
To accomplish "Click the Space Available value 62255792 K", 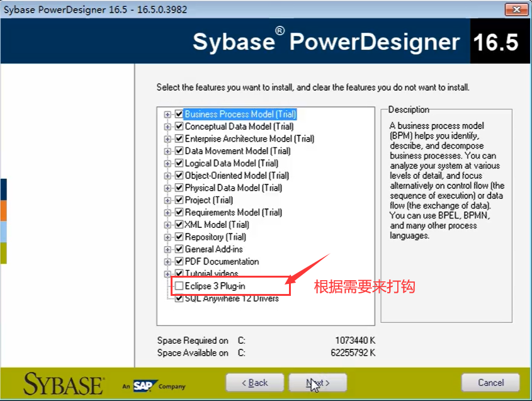I will tap(353, 353).
